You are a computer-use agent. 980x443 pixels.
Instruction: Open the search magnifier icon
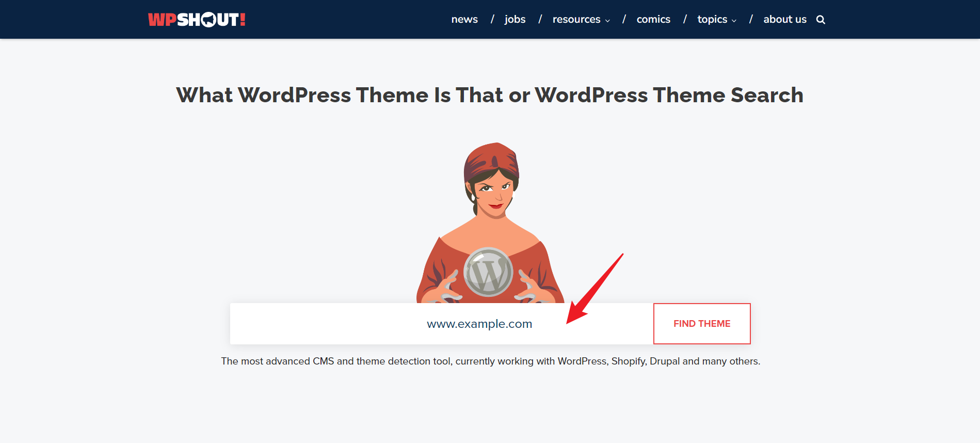(821, 20)
